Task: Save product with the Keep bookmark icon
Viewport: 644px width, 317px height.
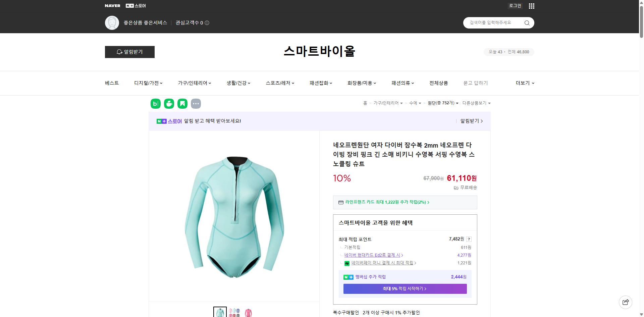Action: (x=182, y=104)
